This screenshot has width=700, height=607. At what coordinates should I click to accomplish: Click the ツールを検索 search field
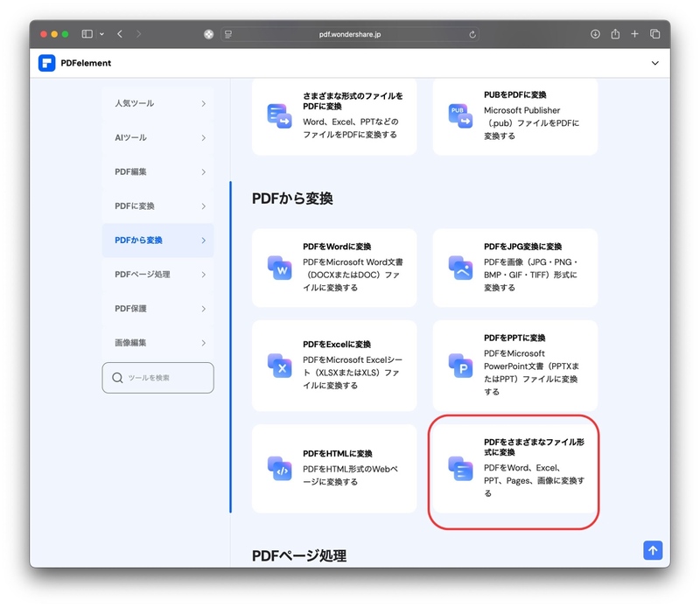point(157,377)
